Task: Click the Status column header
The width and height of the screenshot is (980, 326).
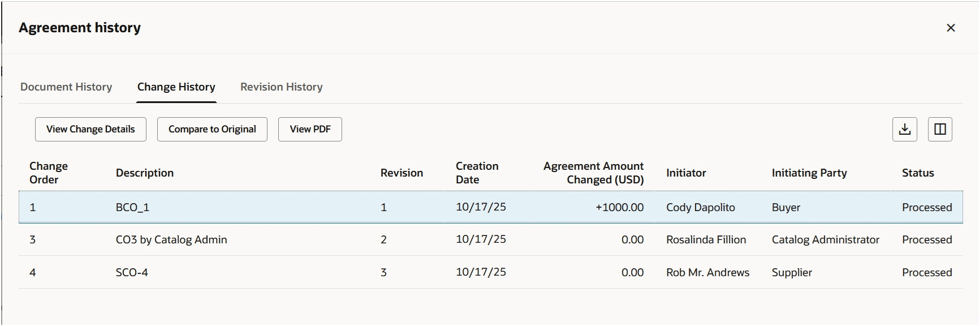Action: pyautogui.click(x=917, y=173)
